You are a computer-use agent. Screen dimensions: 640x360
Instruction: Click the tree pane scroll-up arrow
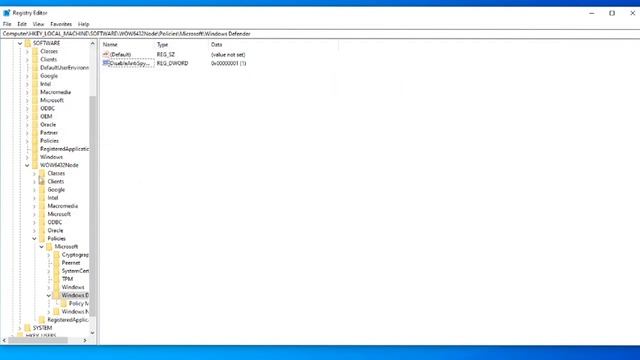93,43
